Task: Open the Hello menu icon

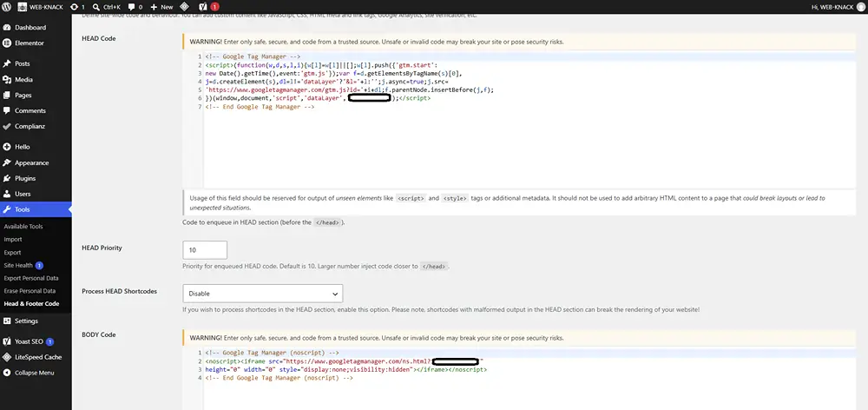Action: [x=7, y=147]
